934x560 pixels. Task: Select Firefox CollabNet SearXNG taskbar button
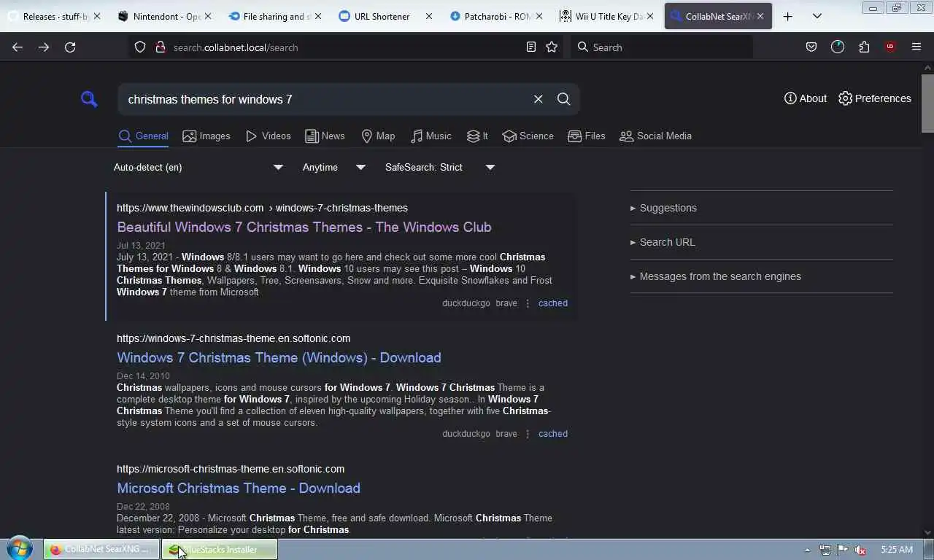pyautogui.click(x=101, y=549)
